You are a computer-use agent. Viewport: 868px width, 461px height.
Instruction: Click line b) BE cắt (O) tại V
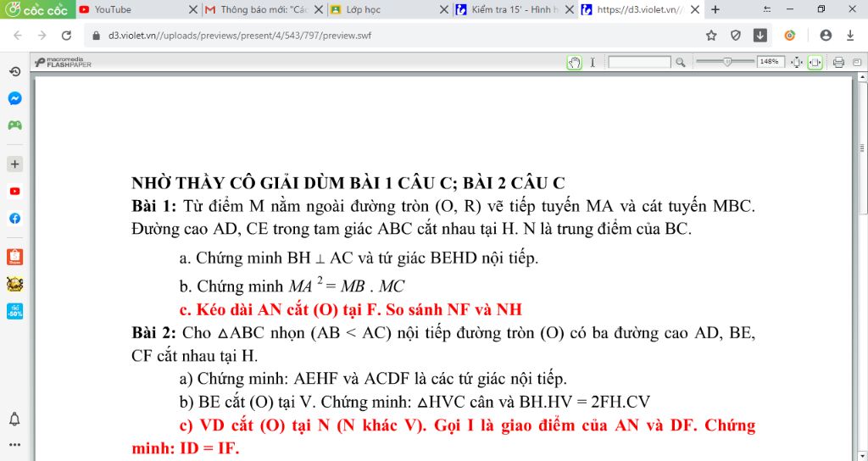(415, 402)
